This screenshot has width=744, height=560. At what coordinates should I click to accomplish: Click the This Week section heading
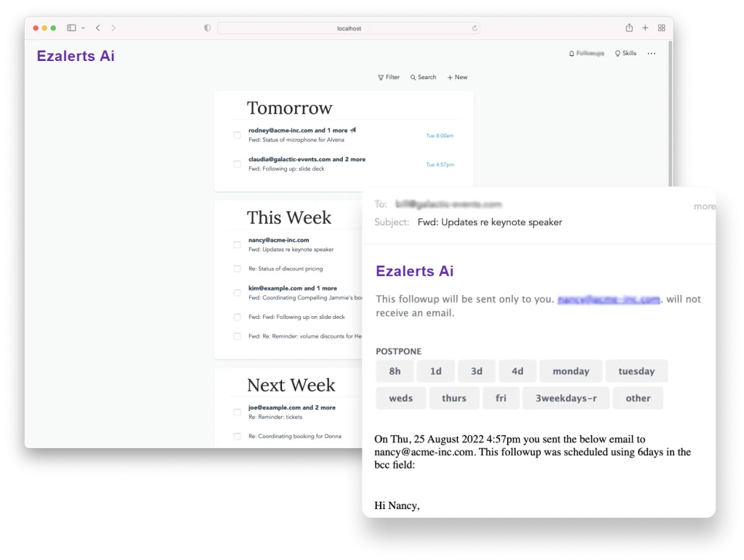(289, 218)
